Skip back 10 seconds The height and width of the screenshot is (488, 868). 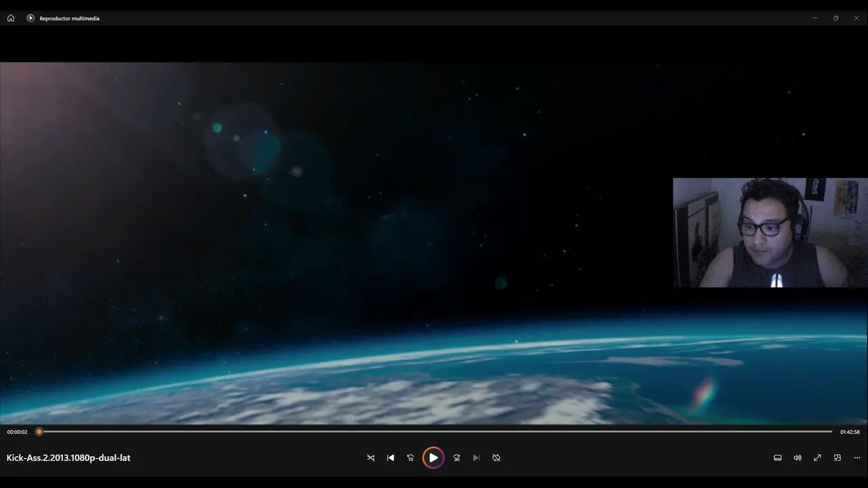410,457
